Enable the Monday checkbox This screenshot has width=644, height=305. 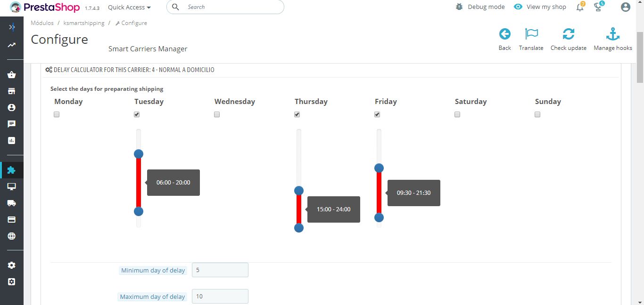tap(57, 114)
